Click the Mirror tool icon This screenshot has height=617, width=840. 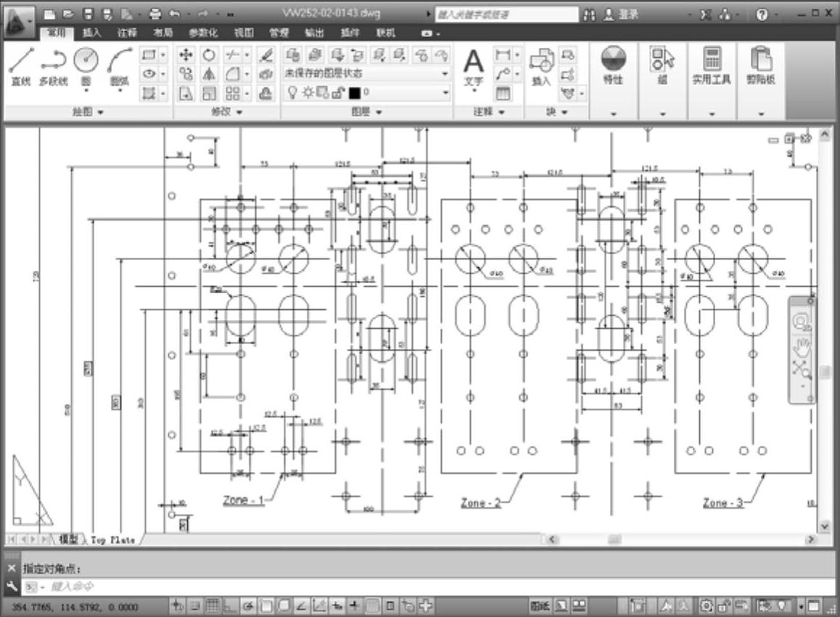tap(209, 74)
